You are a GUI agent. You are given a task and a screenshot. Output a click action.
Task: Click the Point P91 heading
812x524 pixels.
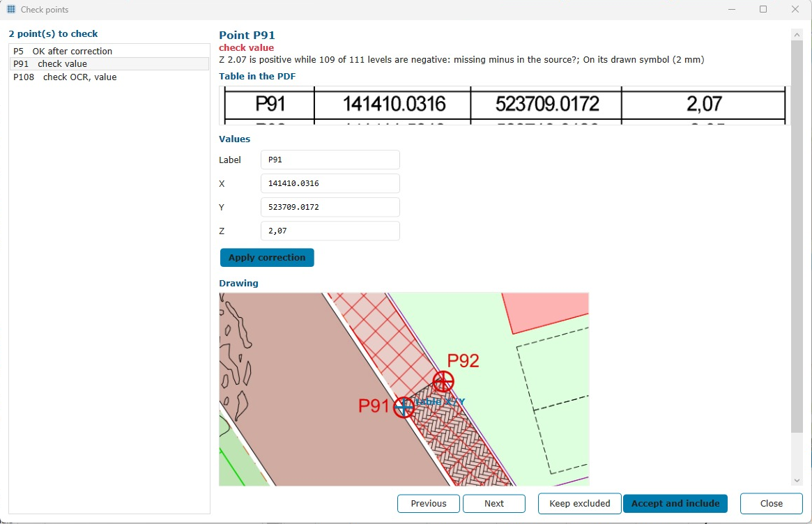[247, 36]
